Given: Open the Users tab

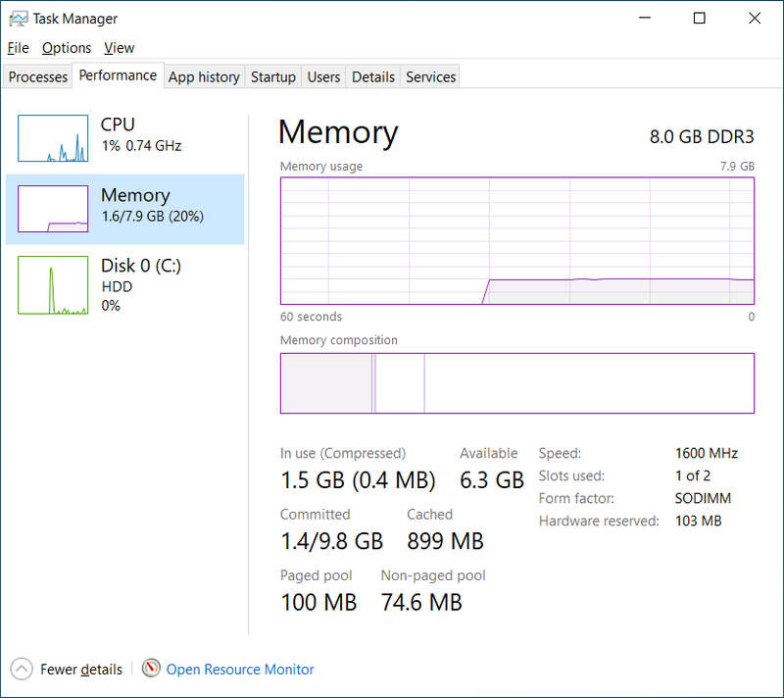Looking at the screenshot, I should (x=323, y=77).
